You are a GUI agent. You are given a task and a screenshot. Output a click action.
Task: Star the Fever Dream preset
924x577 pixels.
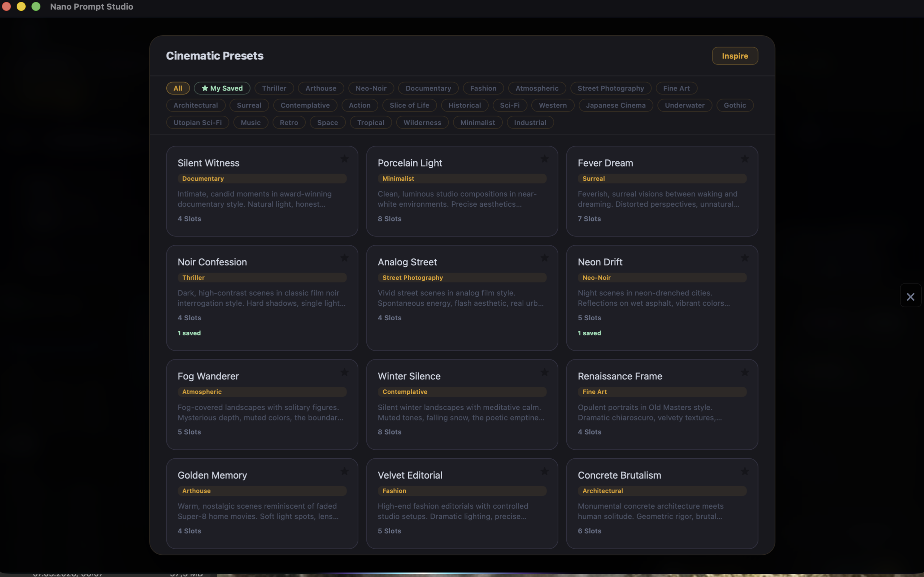point(745,159)
